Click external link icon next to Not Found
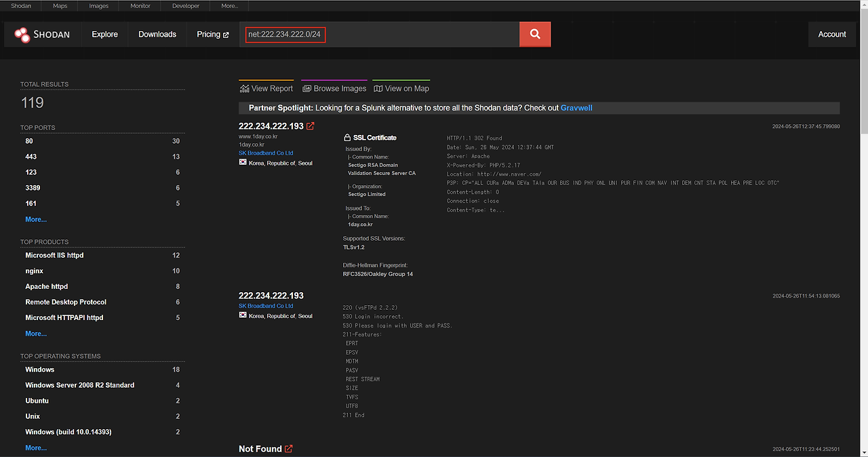This screenshot has height=457, width=868. (x=289, y=449)
